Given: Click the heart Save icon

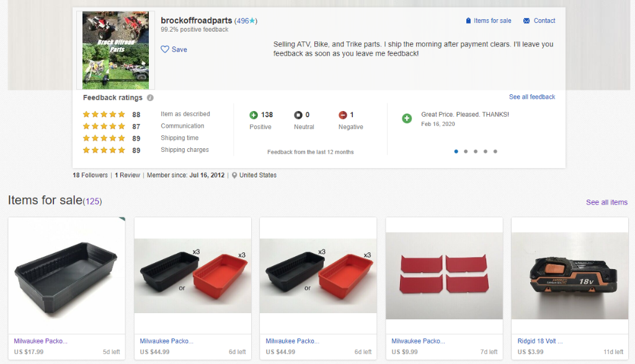Looking at the screenshot, I should [165, 50].
